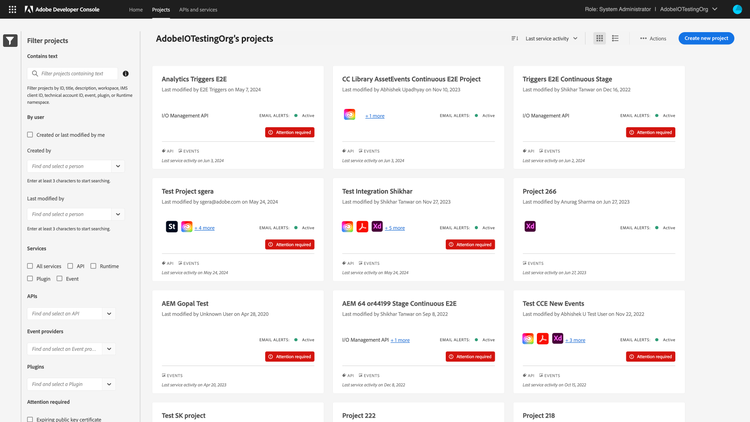The image size is (750, 422).
Task: Click the sort order direction icon
Action: pos(515,38)
